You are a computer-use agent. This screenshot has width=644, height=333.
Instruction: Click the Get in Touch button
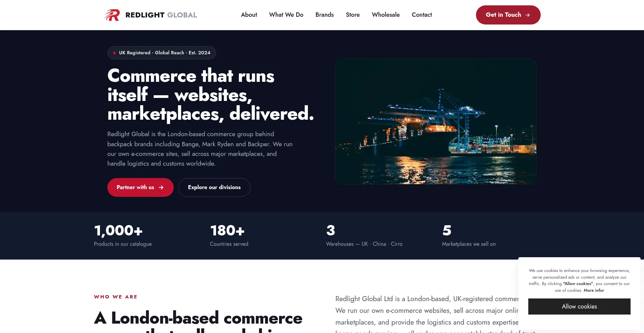coord(508,15)
